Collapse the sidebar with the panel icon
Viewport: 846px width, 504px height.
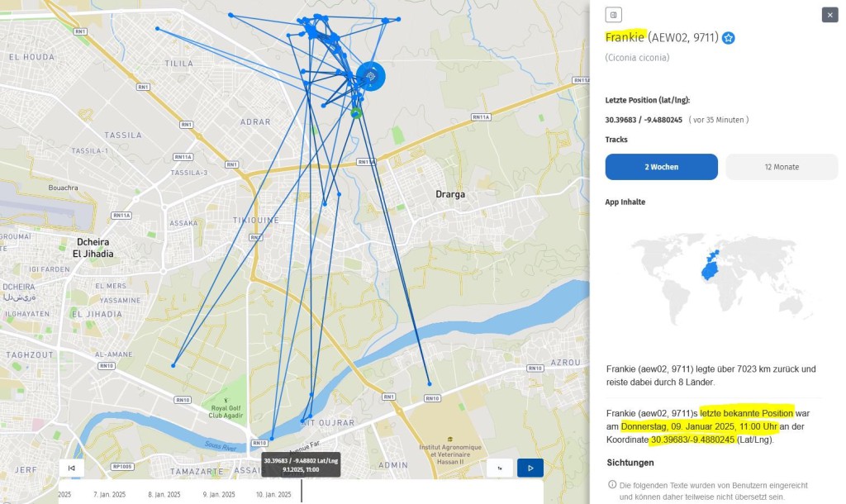613,15
